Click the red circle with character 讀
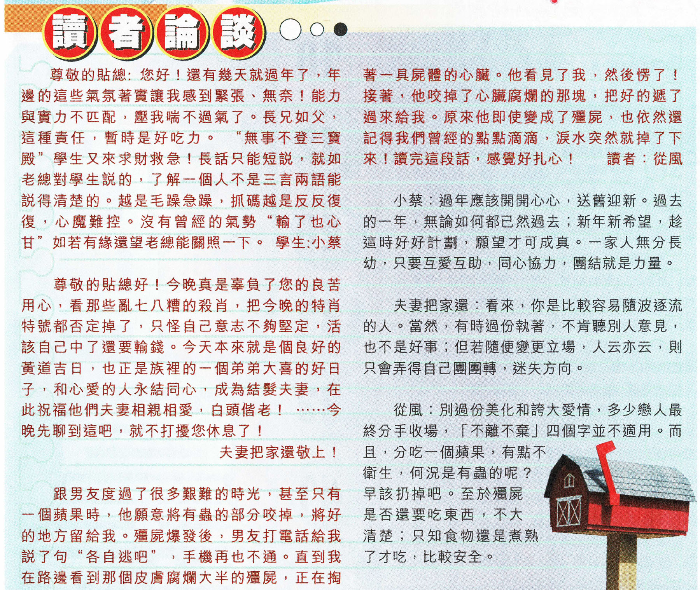This screenshot has height=590, width=700. pyautogui.click(x=70, y=32)
